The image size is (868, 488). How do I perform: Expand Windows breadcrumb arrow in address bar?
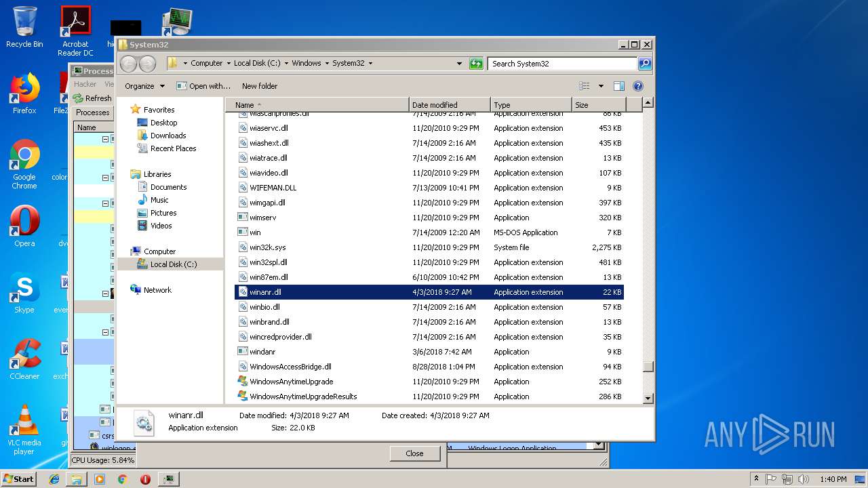(326, 64)
